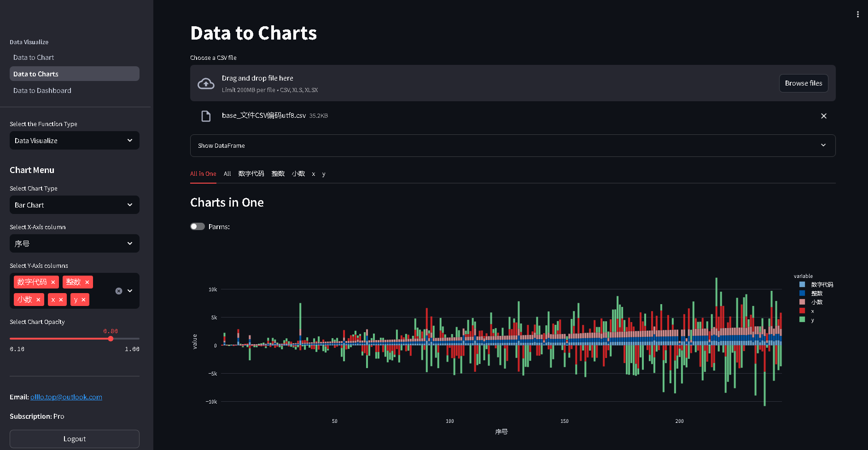Select Data to Dashboard in the sidebar
Viewport: 868px width, 450px height.
click(42, 90)
